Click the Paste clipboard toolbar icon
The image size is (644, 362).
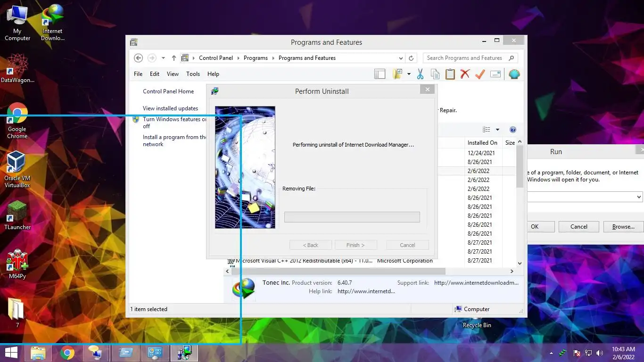[450, 74]
